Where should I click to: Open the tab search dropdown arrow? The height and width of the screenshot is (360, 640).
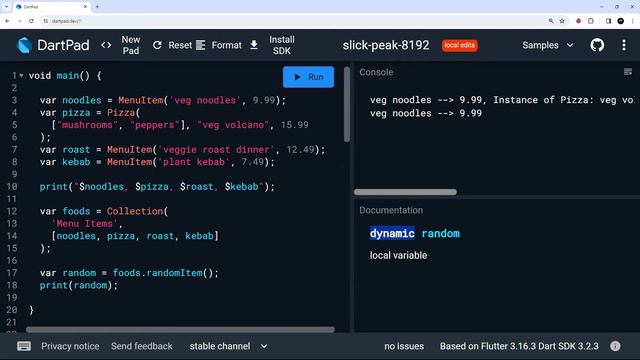pyautogui.click(x=6, y=7)
